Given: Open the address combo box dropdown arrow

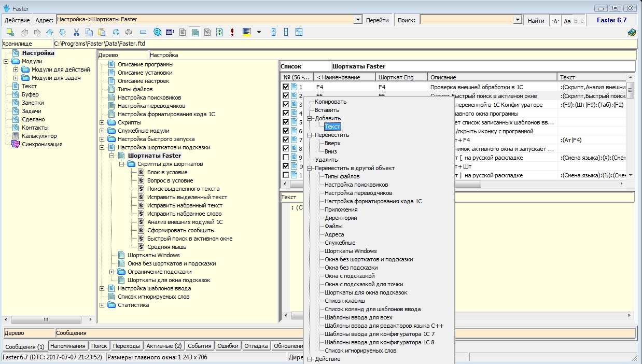Looking at the screenshot, I should (358, 20).
